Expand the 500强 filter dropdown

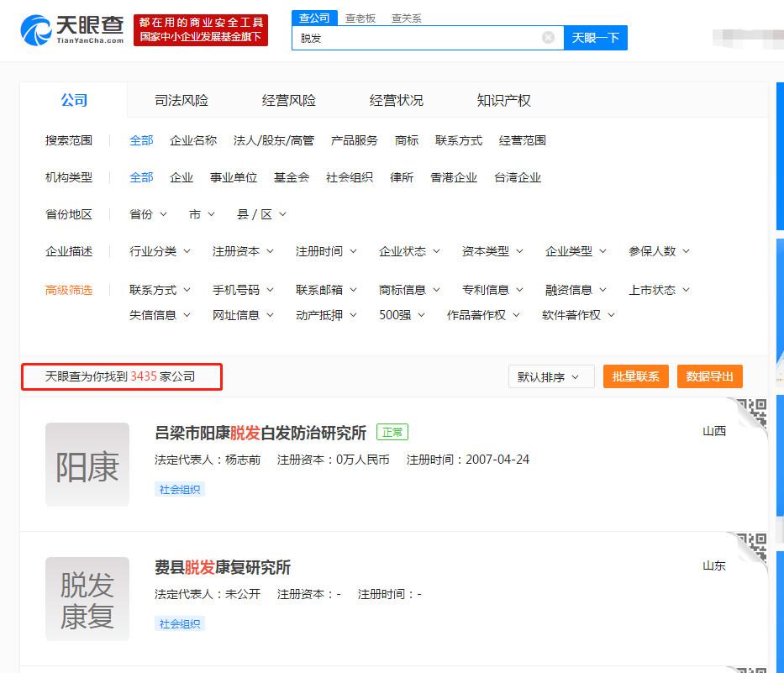[402, 315]
